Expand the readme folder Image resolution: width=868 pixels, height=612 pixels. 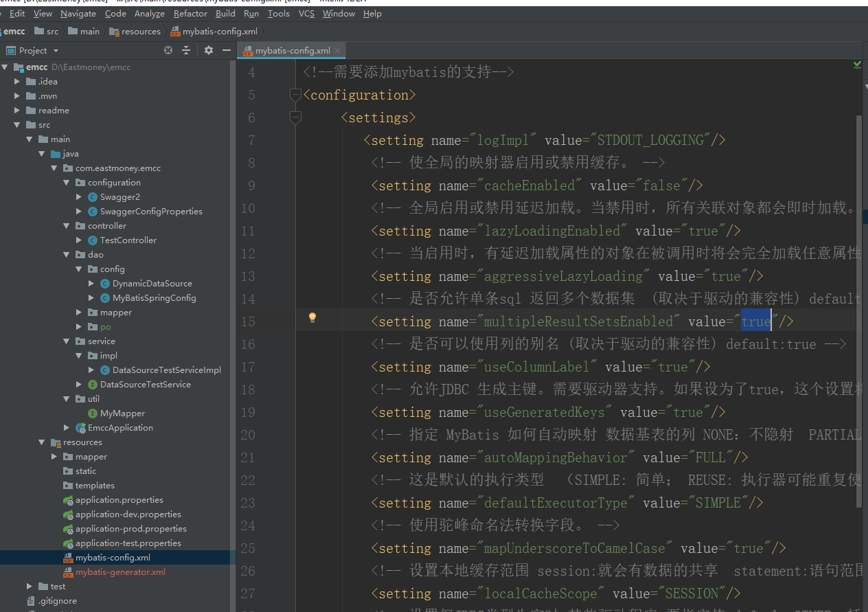click(x=17, y=111)
